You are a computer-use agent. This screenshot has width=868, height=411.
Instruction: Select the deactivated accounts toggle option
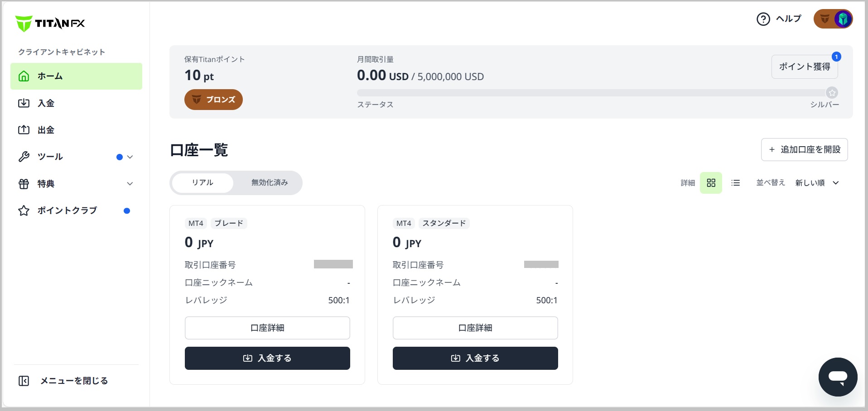click(x=270, y=182)
